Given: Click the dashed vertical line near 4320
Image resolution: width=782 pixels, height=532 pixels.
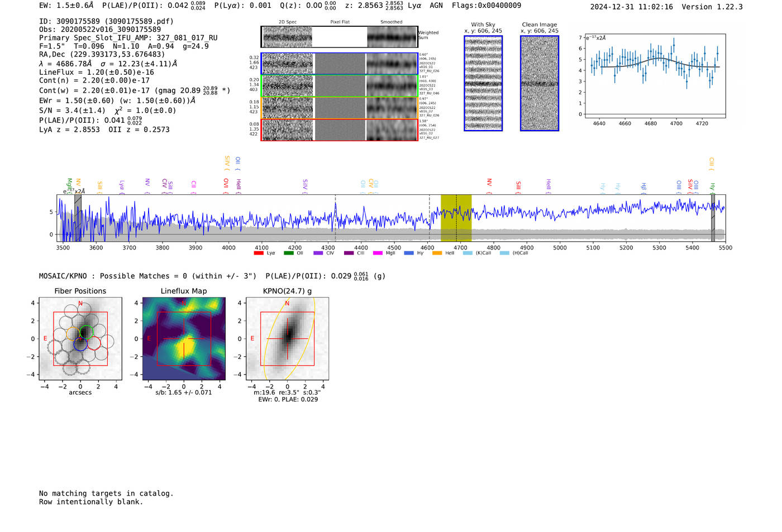Looking at the screenshot, I should pos(335,218).
